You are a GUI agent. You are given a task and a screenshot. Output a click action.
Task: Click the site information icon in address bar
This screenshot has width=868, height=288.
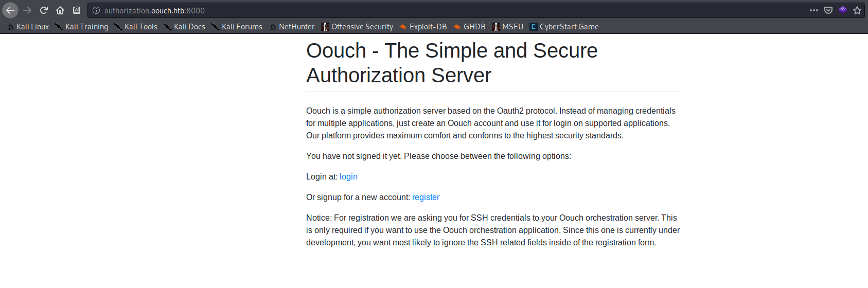96,10
